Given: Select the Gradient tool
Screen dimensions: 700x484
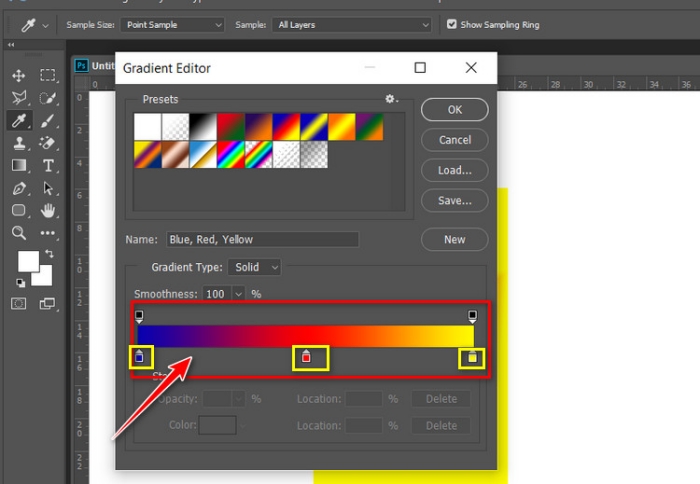Looking at the screenshot, I should 19,166.
